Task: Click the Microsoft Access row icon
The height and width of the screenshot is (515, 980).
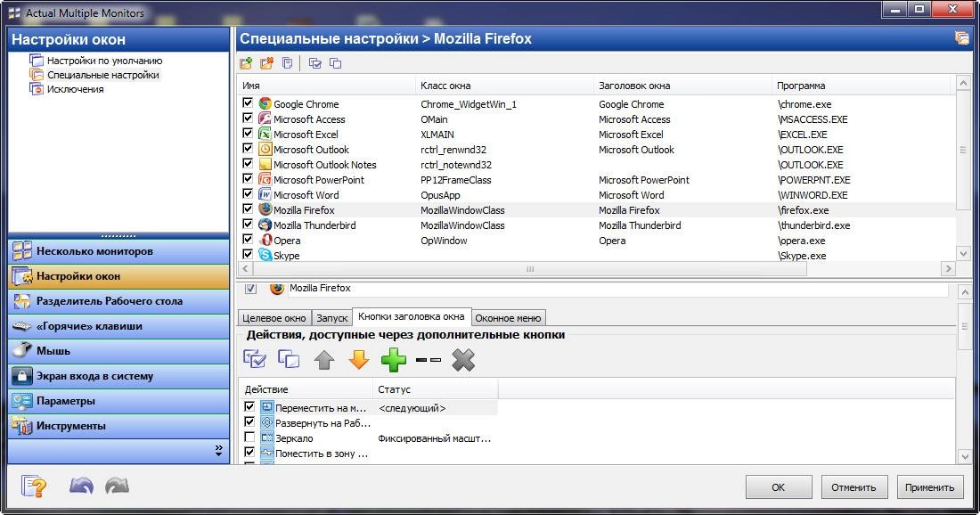Action: pos(265,119)
